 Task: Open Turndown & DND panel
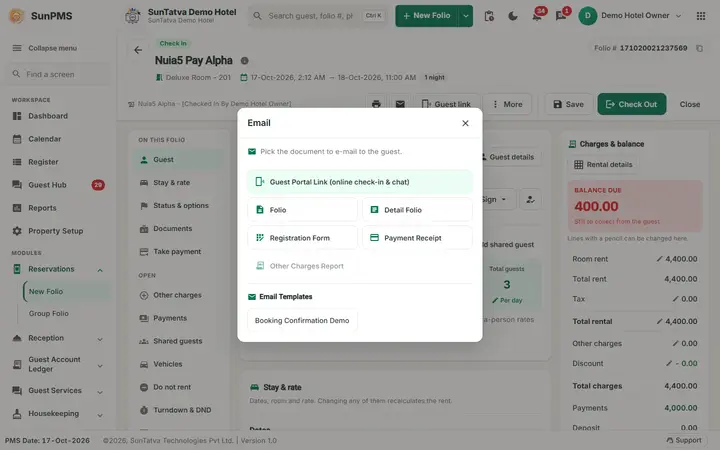179,410
